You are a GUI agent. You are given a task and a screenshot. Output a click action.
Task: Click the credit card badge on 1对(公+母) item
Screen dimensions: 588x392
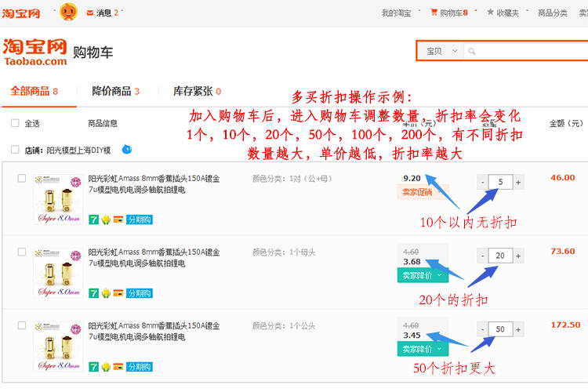(x=118, y=220)
